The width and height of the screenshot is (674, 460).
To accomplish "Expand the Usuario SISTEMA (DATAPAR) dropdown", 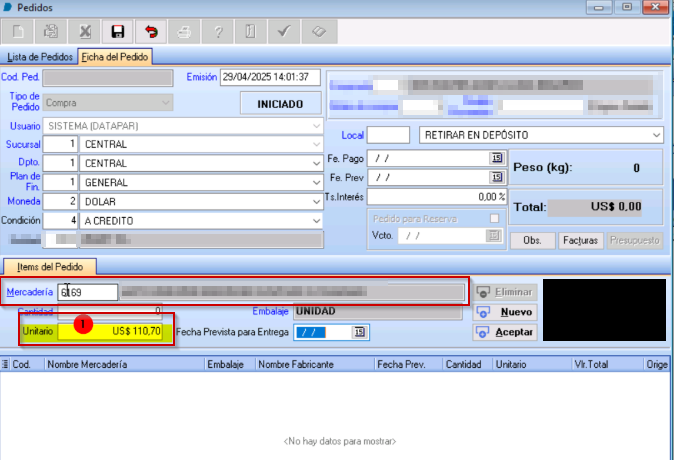I will [x=316, y=126].
